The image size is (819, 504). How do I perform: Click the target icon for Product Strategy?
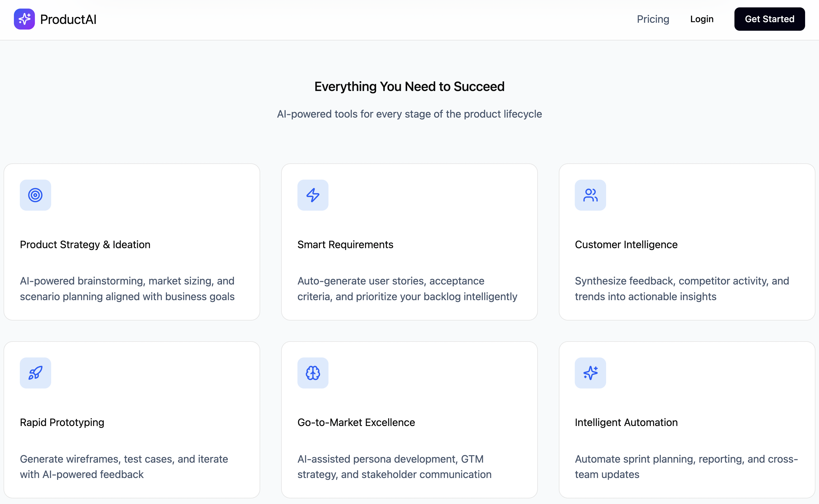(35, 195)
